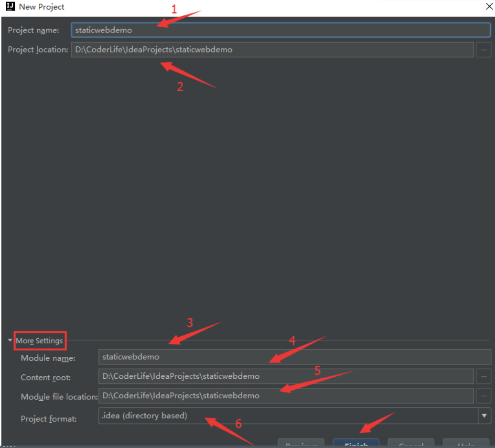Click the Project location path field
The image size is (495, 448).
272,50
